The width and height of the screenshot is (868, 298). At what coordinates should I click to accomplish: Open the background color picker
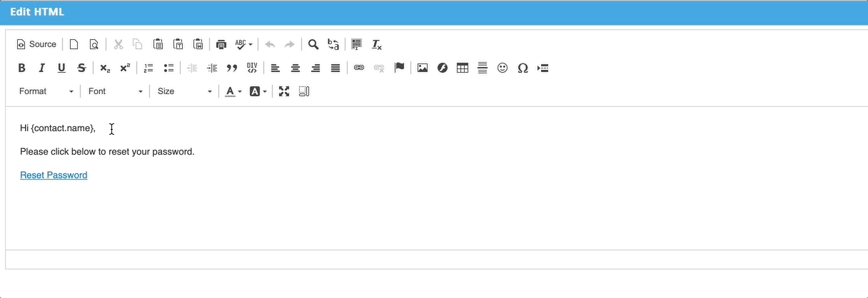258,91
